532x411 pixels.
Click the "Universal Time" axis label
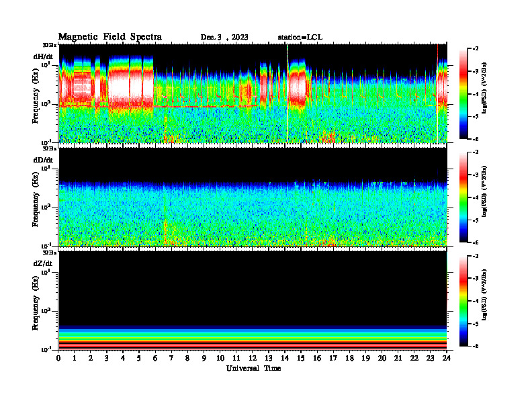click(253, 368)
